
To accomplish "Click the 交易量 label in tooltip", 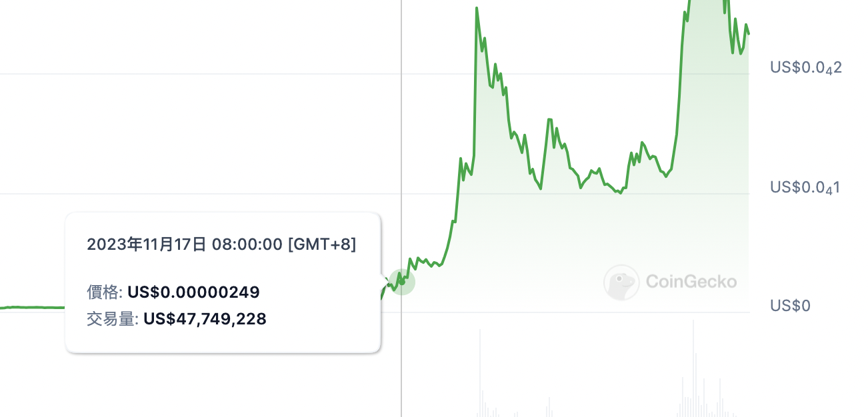I will tap(111, 319).
